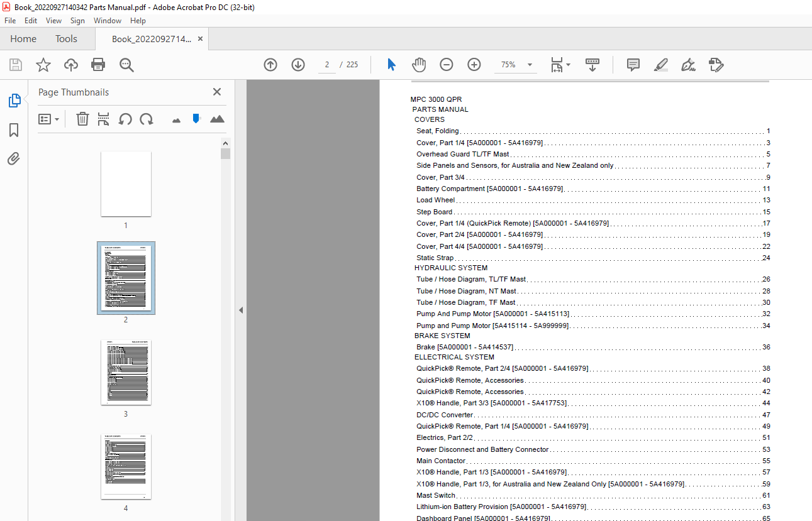Bookmark file with the star icon

click(x=43, y=65)
